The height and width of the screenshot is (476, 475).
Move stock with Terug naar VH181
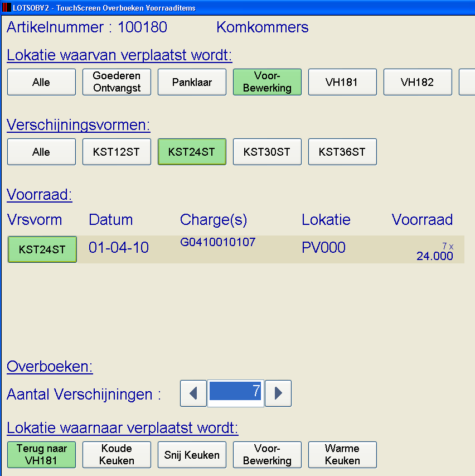pyautogui.click(x=41, y=455)
